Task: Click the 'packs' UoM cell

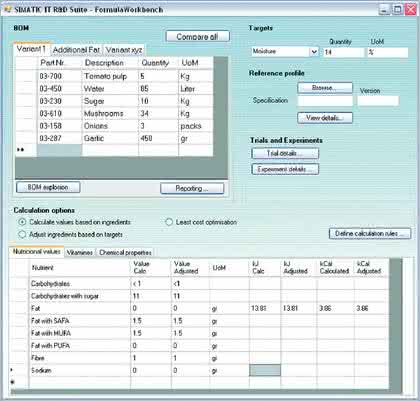Action: 196,126
